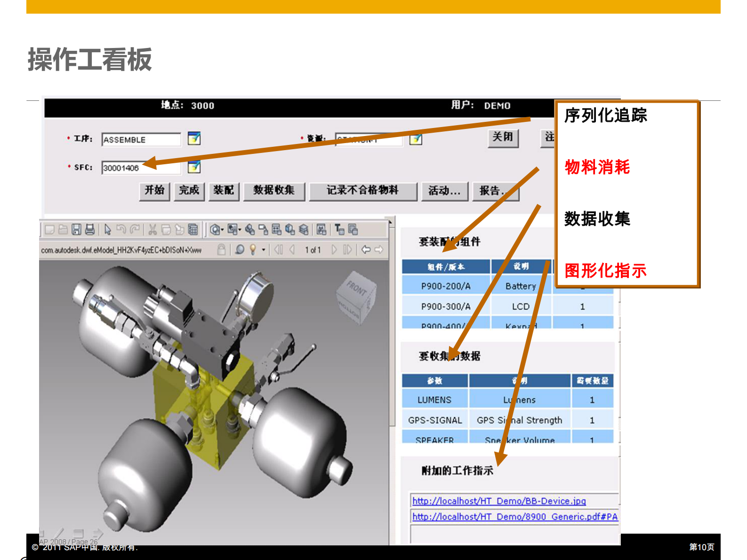Click the 报告 button

(x=495, y=192)
